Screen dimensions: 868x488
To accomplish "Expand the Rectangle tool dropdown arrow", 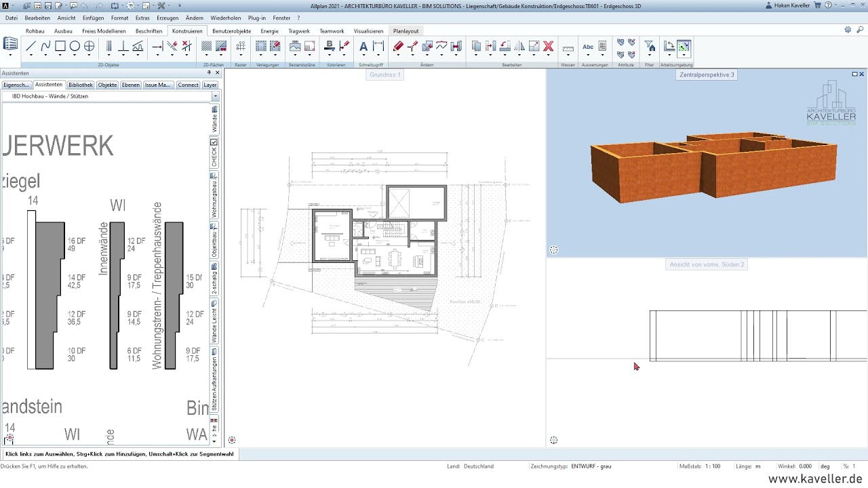I will [60, 56].
